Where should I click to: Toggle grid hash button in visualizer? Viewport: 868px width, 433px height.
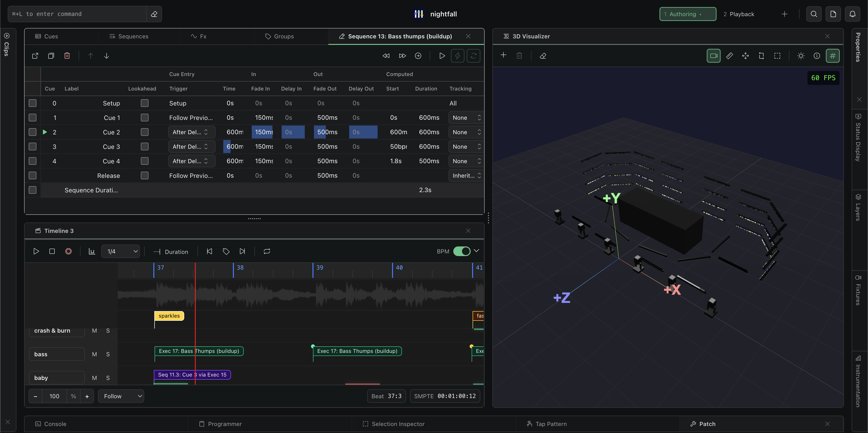click(833, 56)
